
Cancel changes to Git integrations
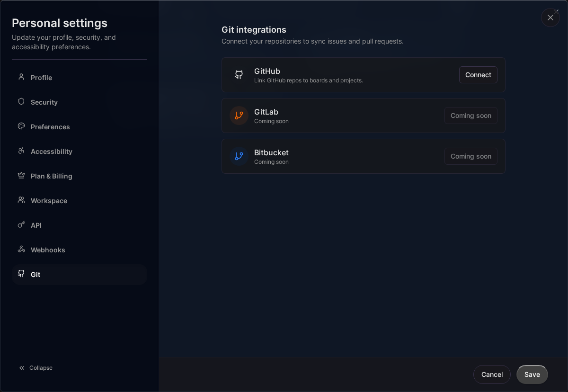pyautogui.click(x=492, y=374)
